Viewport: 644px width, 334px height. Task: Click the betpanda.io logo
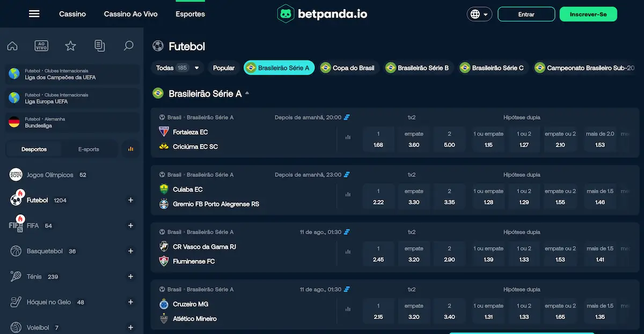click(321, 14)
